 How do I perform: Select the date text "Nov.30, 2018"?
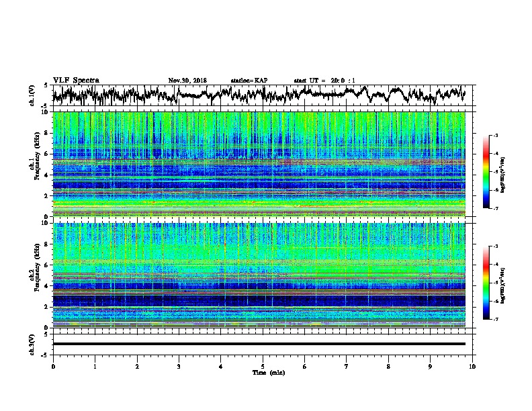[x=187, y=81]
